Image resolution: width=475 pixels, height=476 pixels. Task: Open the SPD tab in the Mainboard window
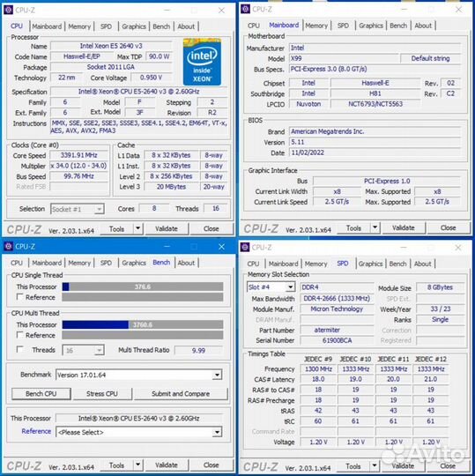click(x=343, y=26)
